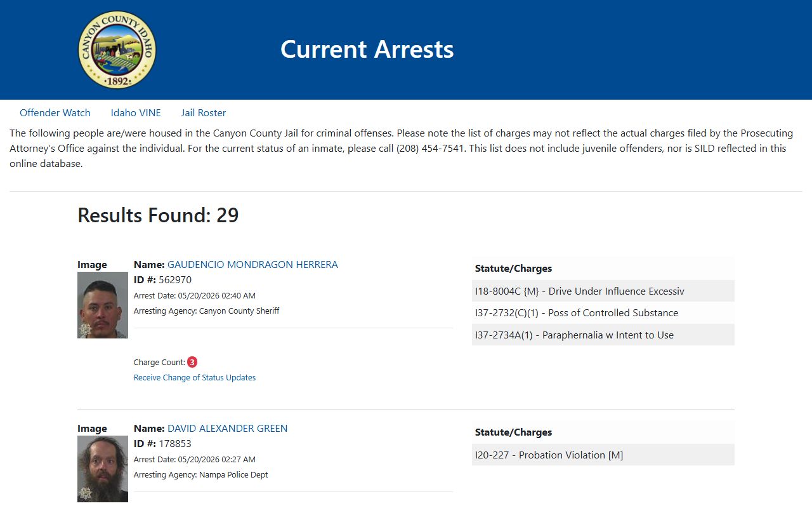Click Arresting Agency: Canyon County Sheriff text
This screenshot has height=508, width=812.
coord(207,311)
